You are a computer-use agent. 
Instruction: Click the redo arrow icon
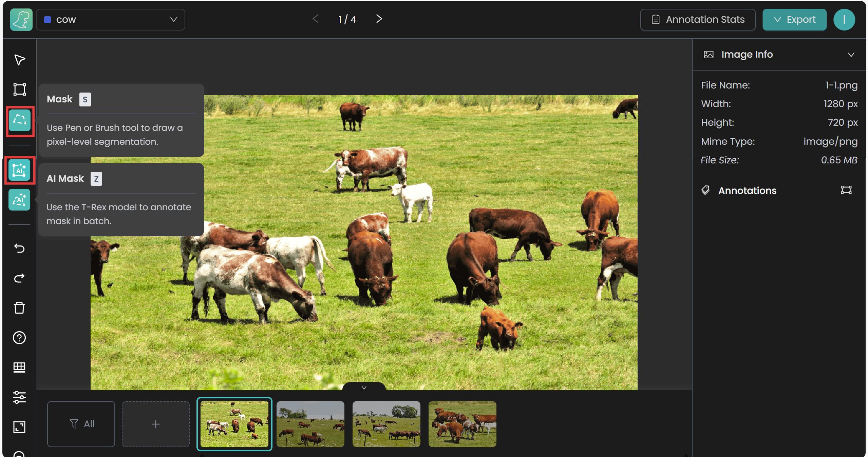point(19,278)
